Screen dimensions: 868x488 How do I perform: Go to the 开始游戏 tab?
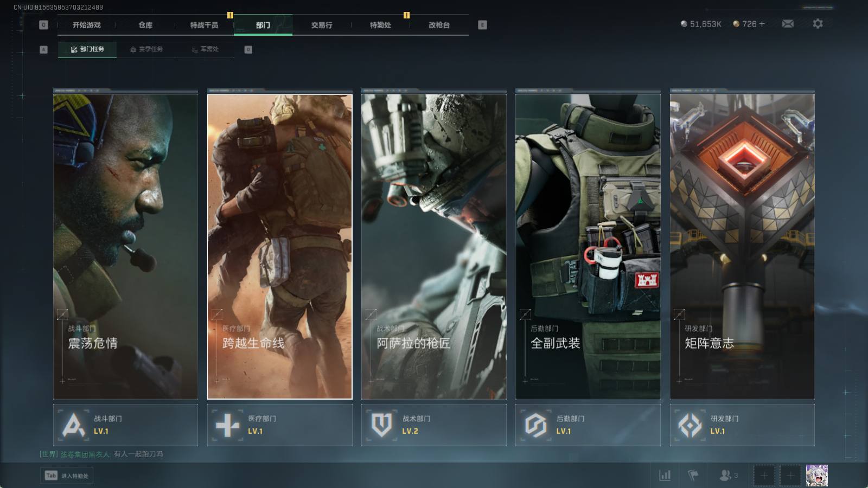(87, 25)
